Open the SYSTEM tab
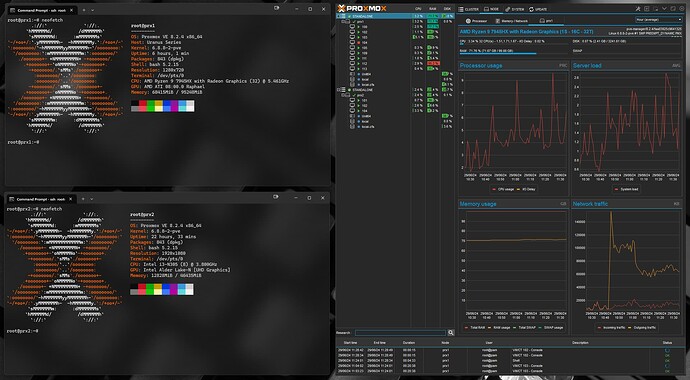This screenshot has width=690, height=380. coord(514,9)
